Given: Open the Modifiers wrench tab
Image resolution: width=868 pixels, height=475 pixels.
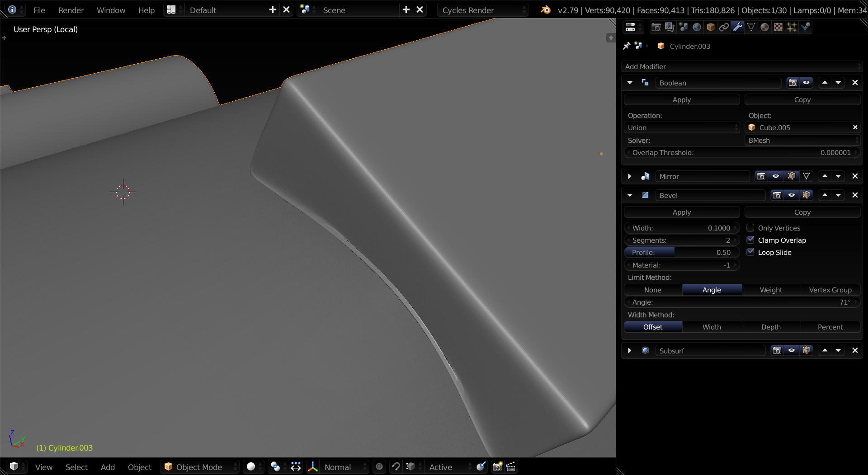Looking at the screenshot, I should pyautogui.click(x=737, y=27).
